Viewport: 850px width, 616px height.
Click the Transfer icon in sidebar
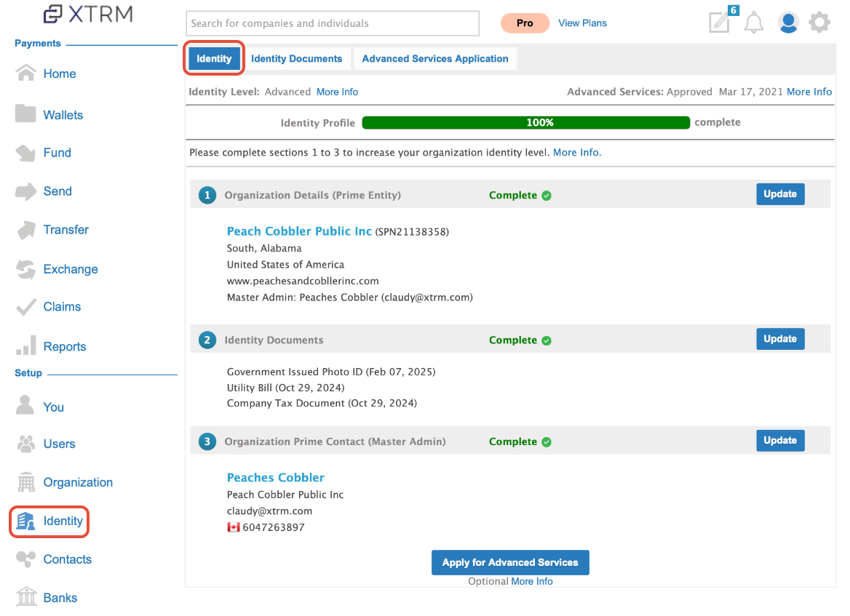[x=26, y=230]
